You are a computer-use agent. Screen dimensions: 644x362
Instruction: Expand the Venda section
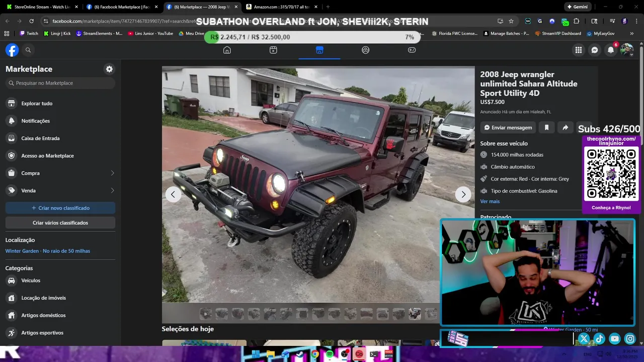(60, 191)
